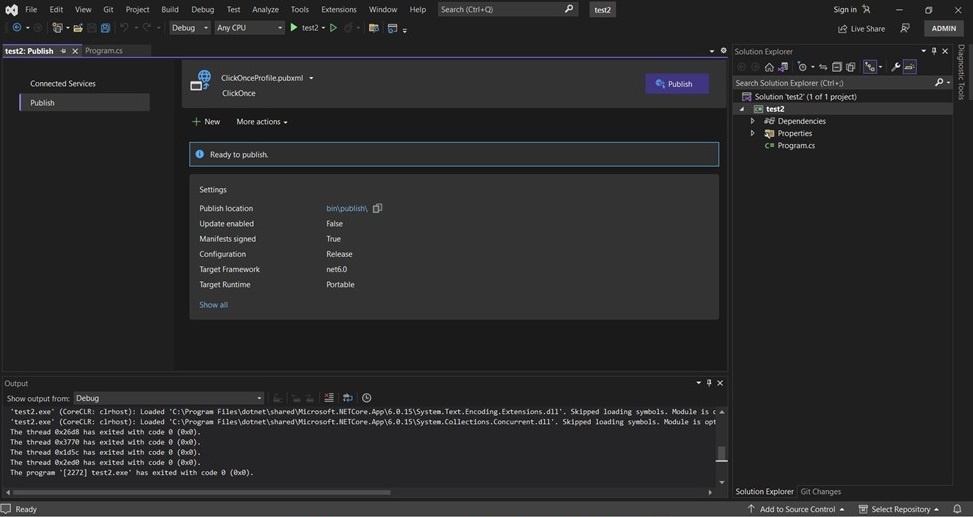Toggle Word Wrap in Output panel
Viewport: 973px width, 517px height.
[348, 398]
